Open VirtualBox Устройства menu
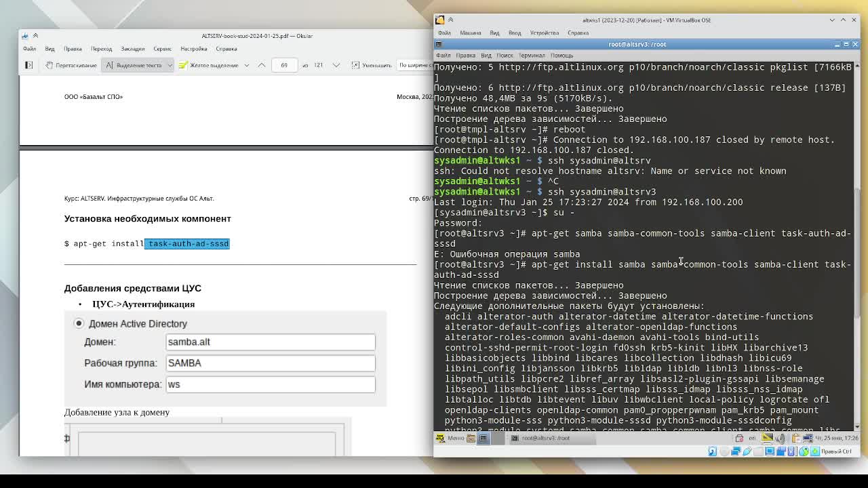868x488 pixels. 545,33
